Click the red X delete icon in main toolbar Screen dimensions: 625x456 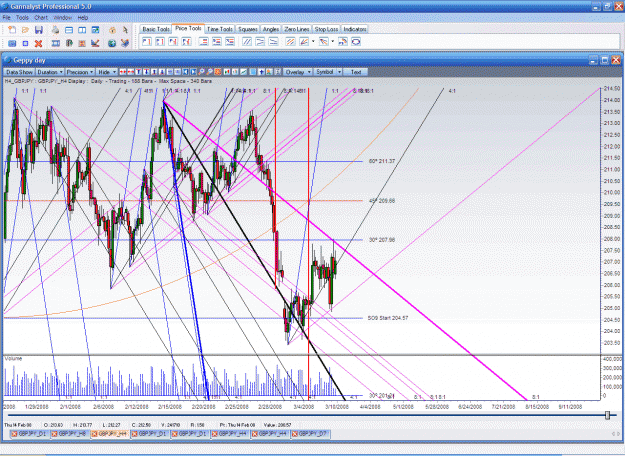point(38,43)
